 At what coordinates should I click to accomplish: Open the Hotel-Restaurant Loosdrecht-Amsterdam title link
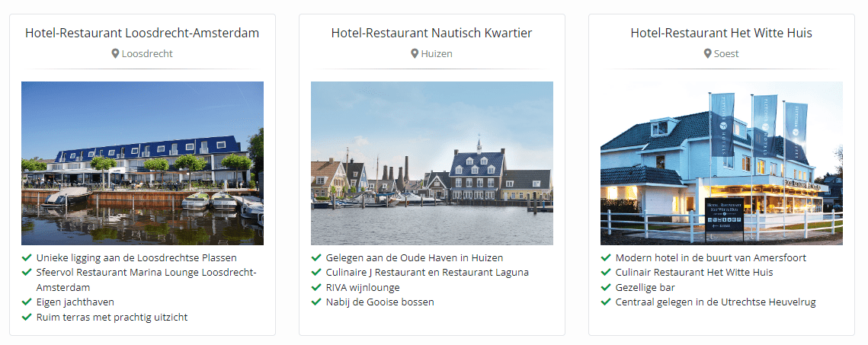pos(143,33)
